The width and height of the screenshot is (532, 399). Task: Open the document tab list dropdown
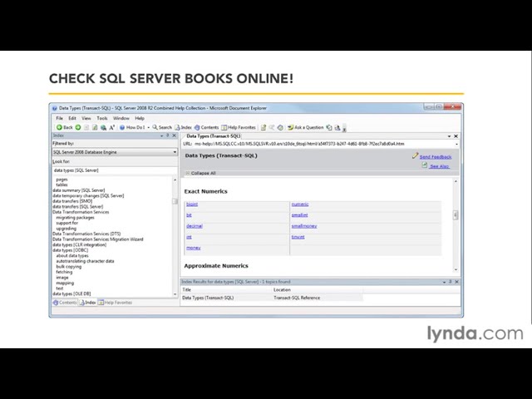click(449, 136)
